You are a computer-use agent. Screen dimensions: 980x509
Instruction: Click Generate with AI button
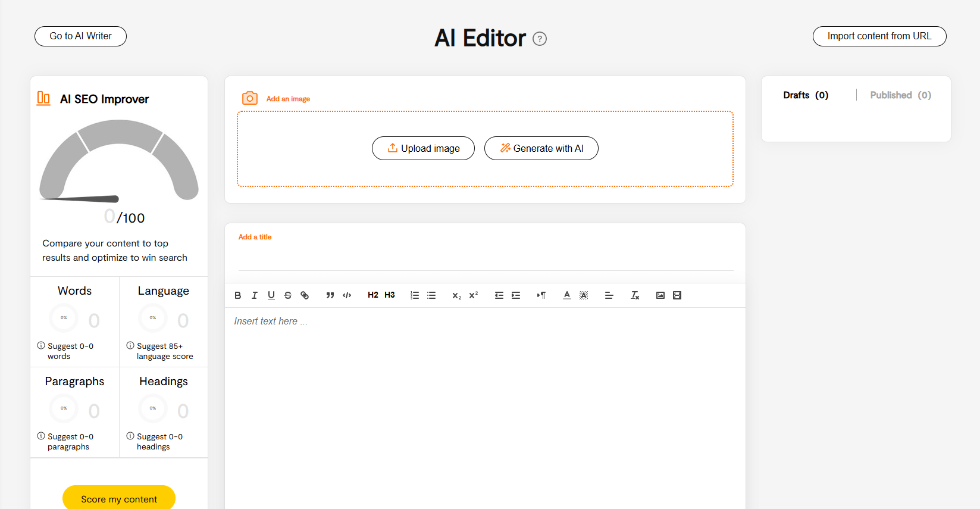click(541, 148)
